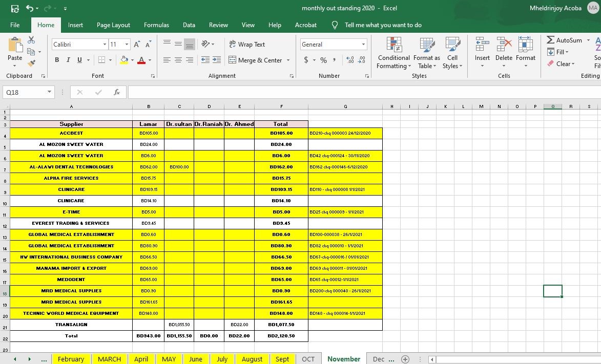Click the Fill button in Editing

tap(558, 52)
